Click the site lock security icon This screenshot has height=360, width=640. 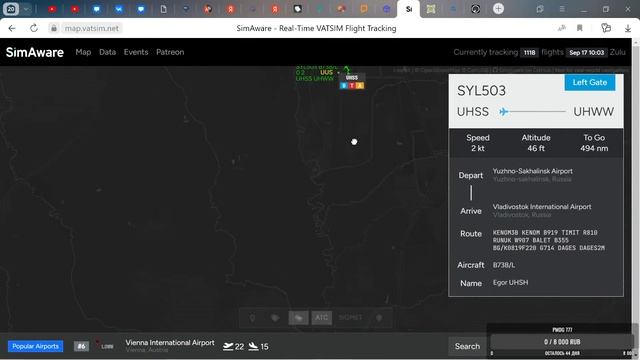pos(53,28)
